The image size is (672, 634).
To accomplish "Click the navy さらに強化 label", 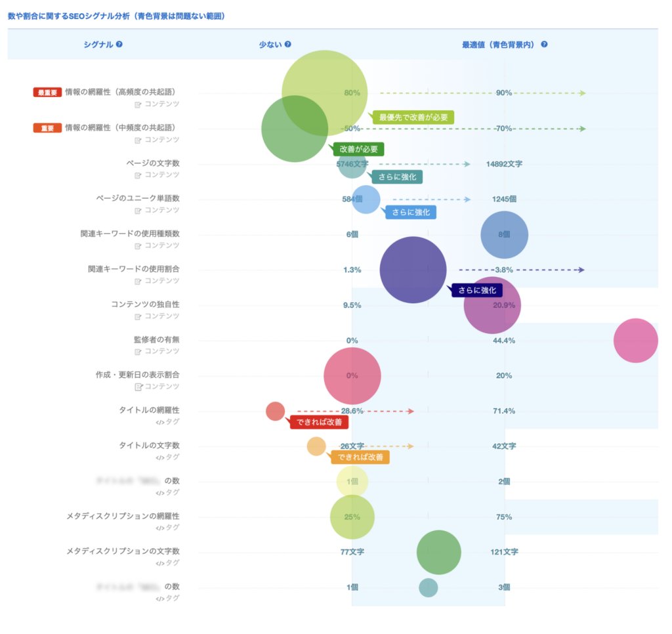I will point(478,290).
